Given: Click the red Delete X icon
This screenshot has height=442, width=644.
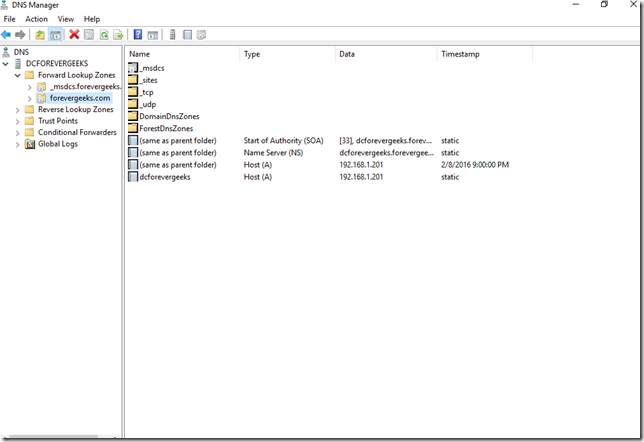Looking at the screenshot, I should [74, 35].
